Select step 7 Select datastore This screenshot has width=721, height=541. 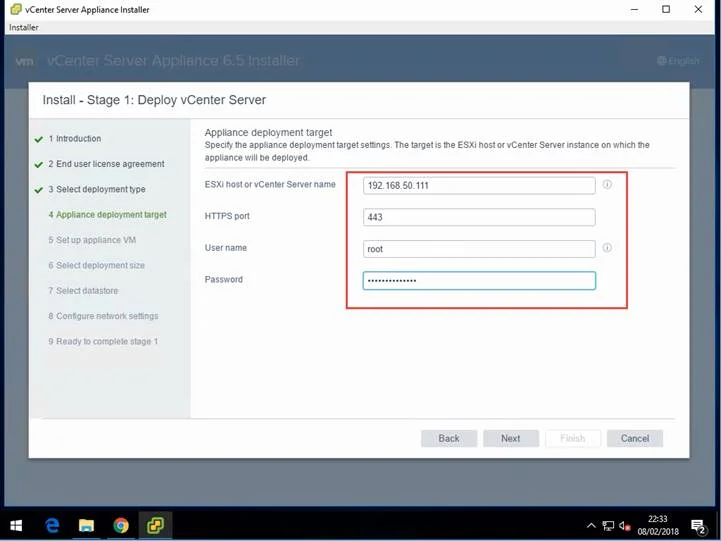83,290
